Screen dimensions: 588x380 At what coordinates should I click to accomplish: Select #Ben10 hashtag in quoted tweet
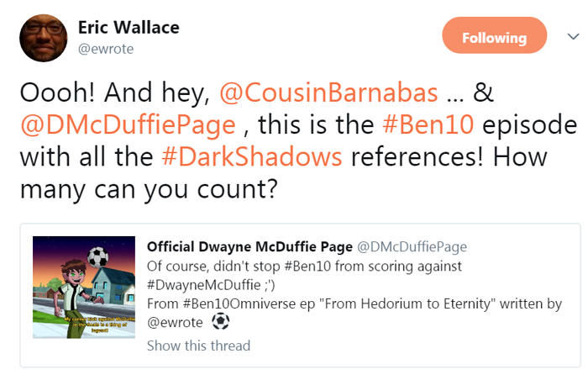click(307, 267)
